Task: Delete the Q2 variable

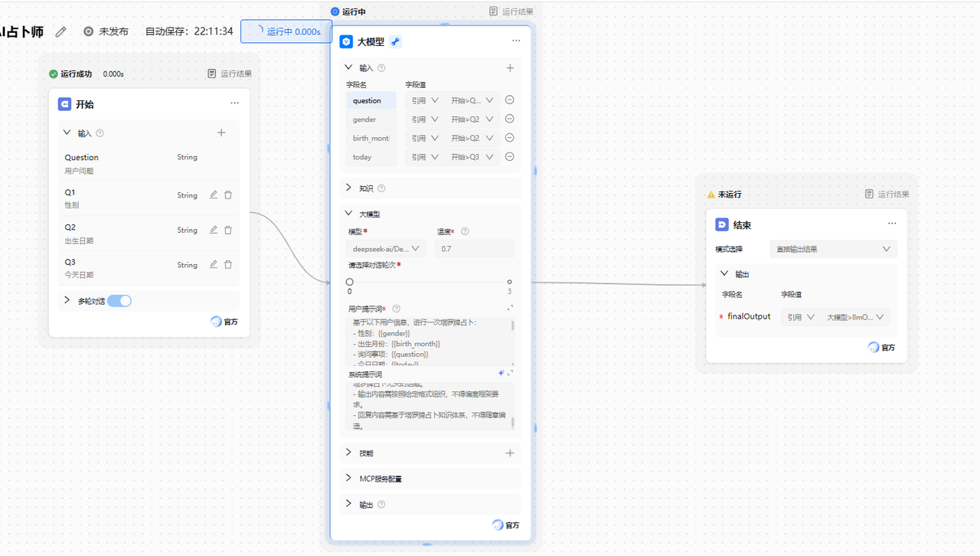Action: (228, 230)
